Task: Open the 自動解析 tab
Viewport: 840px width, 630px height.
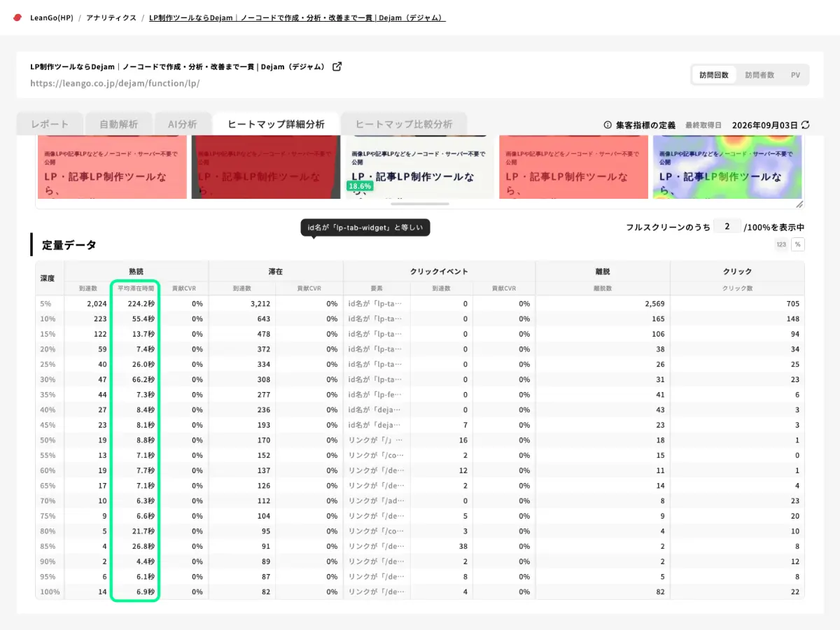Action: pyautogui.click(x=118, y=124)
